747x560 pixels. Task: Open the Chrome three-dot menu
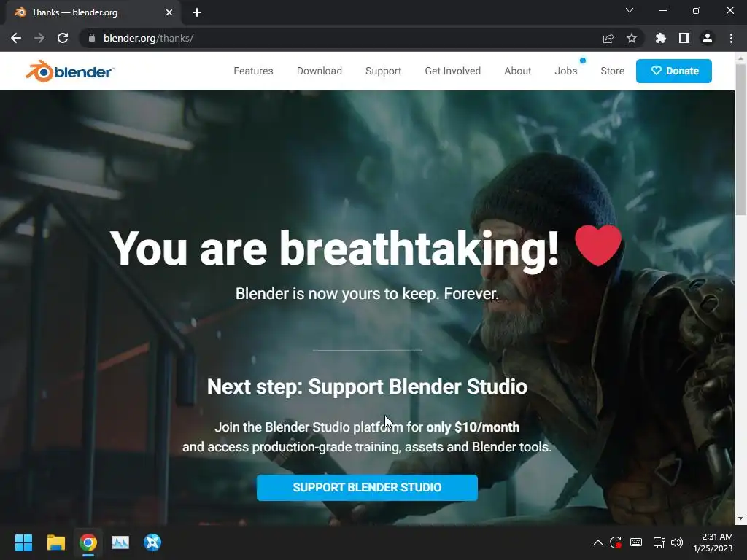(731, 38)
